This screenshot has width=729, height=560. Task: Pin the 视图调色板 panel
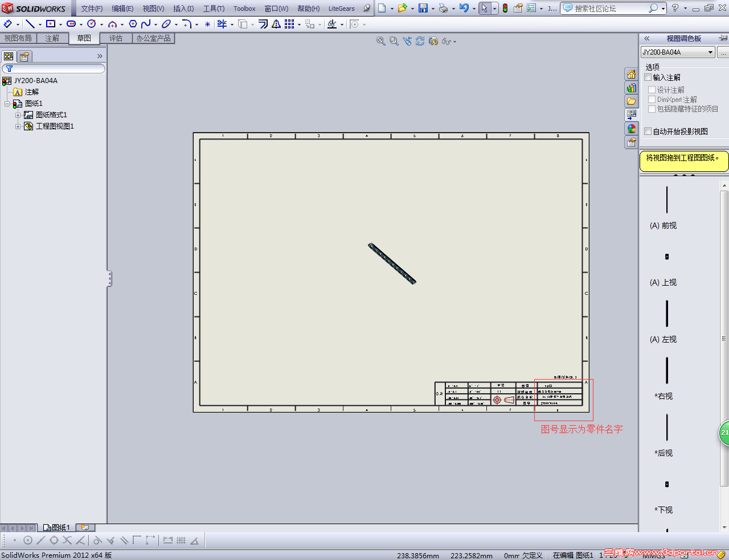click(723, 38)
